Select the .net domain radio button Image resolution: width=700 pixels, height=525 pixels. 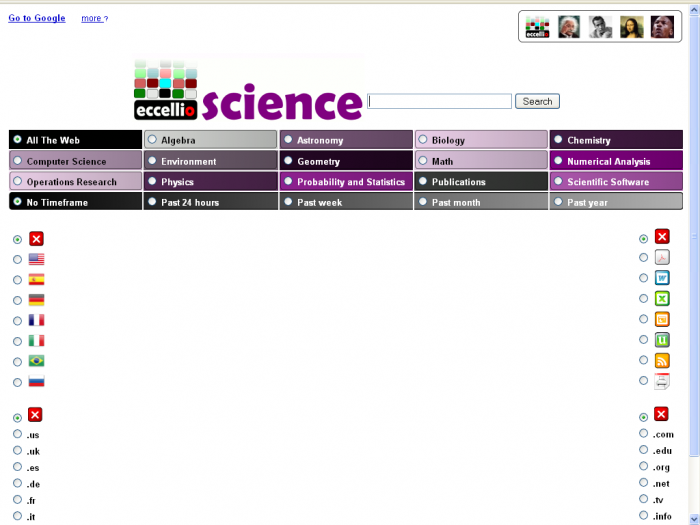click(x=643, y=483)
